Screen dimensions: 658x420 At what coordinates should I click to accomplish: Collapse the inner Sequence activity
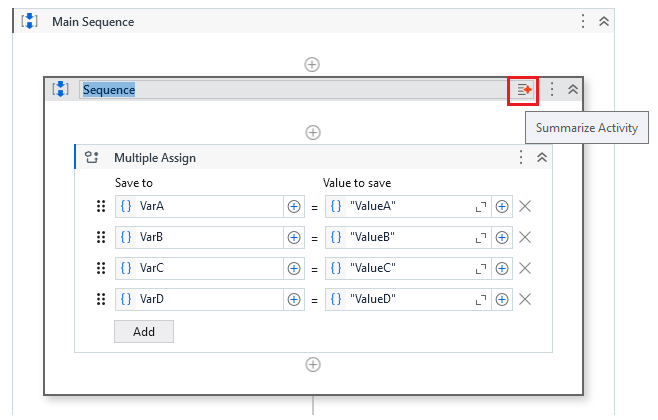(573, 89)
